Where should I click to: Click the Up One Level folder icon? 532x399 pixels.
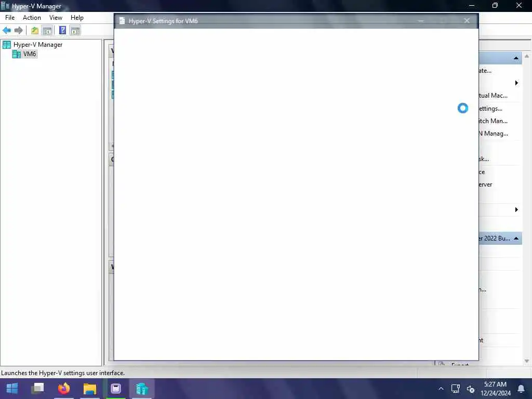pos(35,31)
